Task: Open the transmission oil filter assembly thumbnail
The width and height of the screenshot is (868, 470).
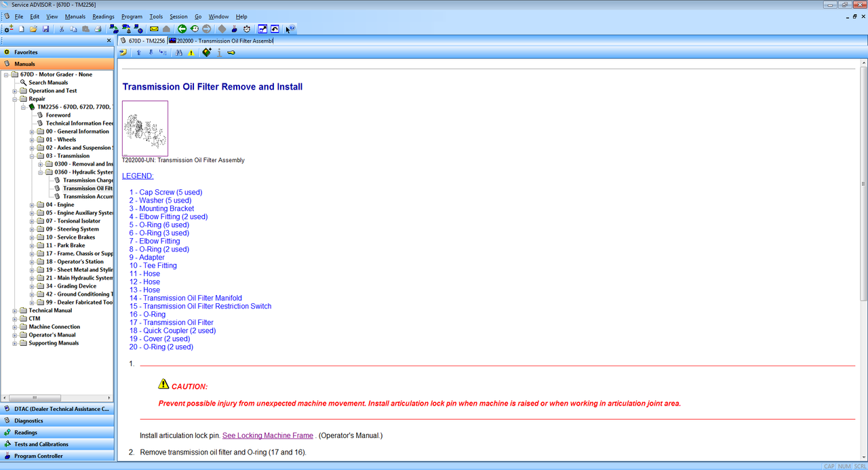Action: (145, 128)
